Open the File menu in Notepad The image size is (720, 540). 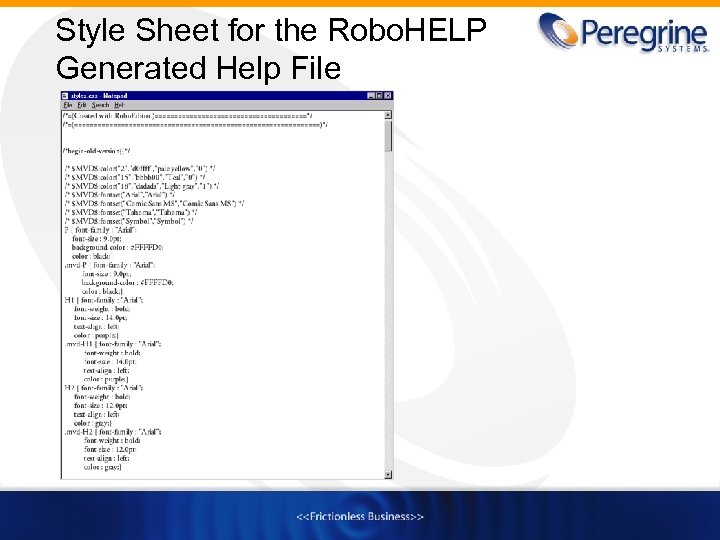click(68, 105)
